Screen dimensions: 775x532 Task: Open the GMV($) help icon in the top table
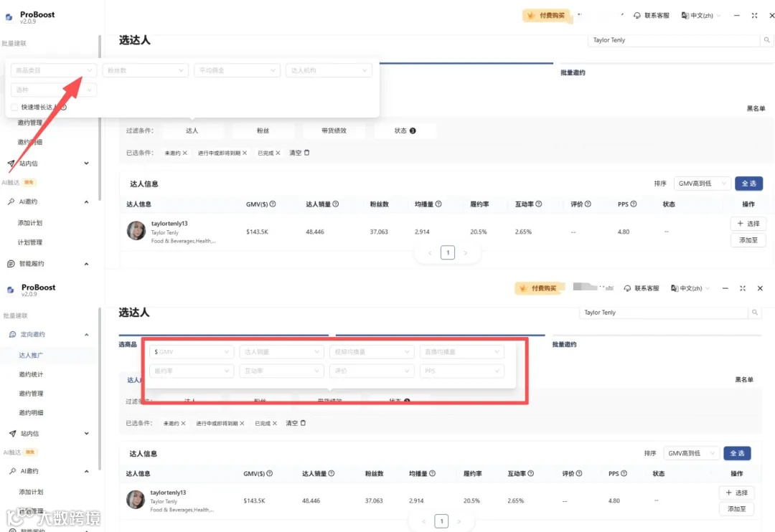273,204
